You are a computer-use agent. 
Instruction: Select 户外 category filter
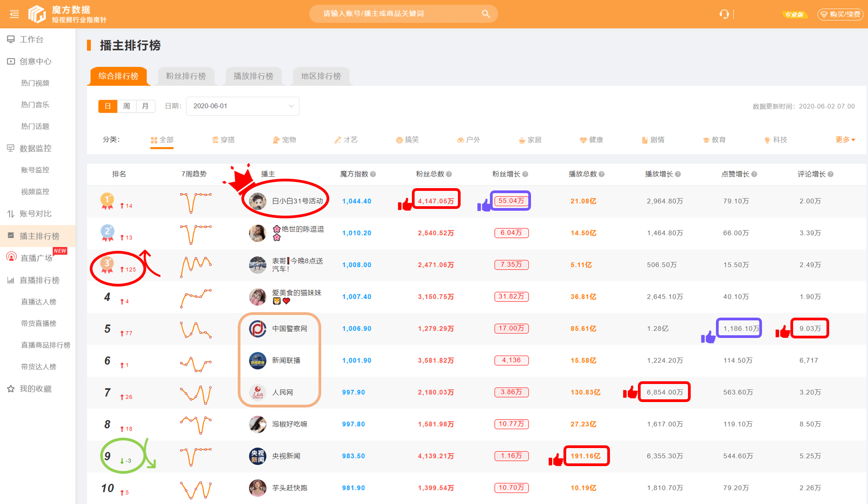click(x=469, y=140)
